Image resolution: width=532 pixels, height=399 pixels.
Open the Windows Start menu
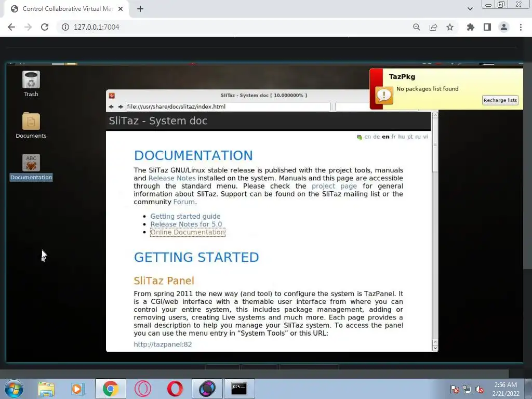14,389
